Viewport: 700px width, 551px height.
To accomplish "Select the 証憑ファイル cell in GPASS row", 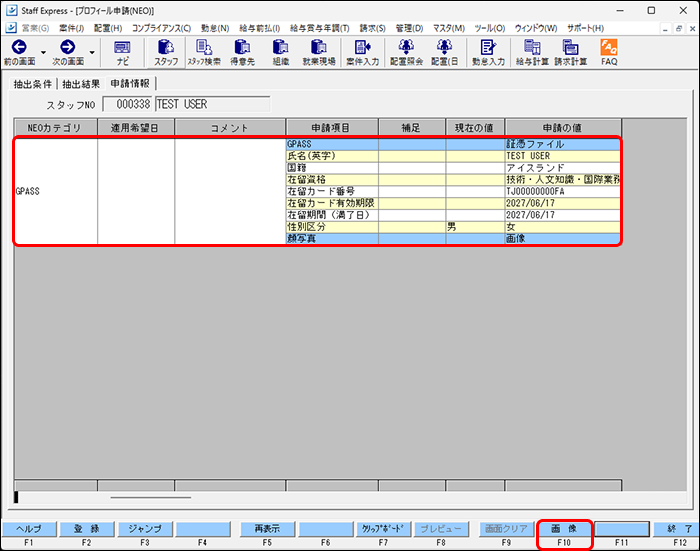I will click(562, 144).
